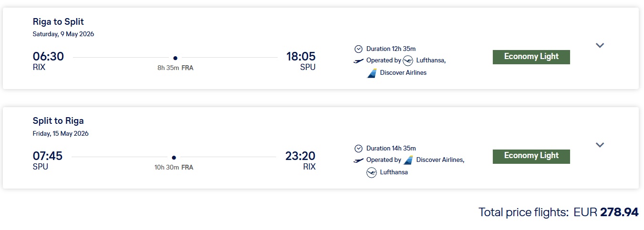Screen dimensions: 644x230
Task: Select Economy Light on the Split to Riga flight
Action: point(531,156)
